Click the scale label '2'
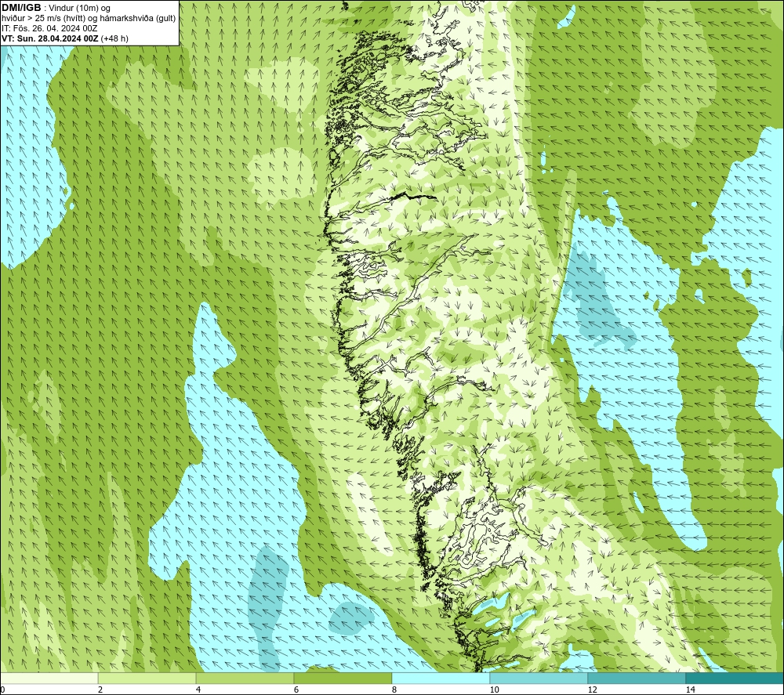This screenshot has width=784, height=695. pos(100,690)
